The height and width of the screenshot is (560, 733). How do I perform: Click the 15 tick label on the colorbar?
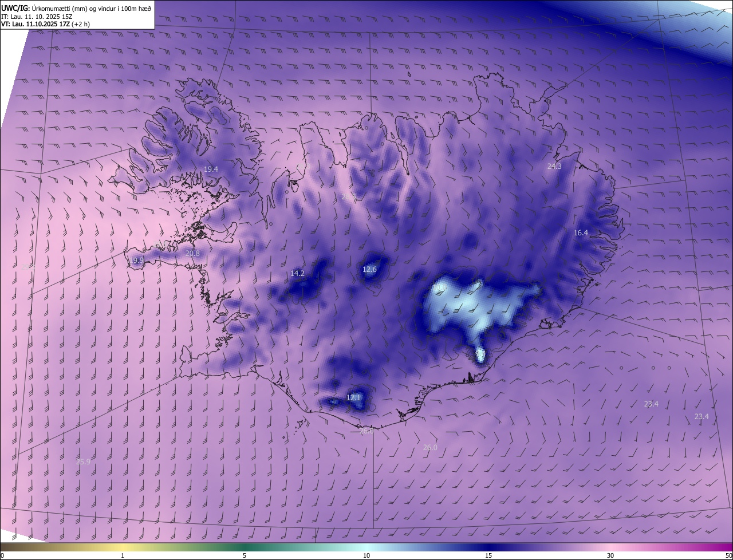[488, 555]
